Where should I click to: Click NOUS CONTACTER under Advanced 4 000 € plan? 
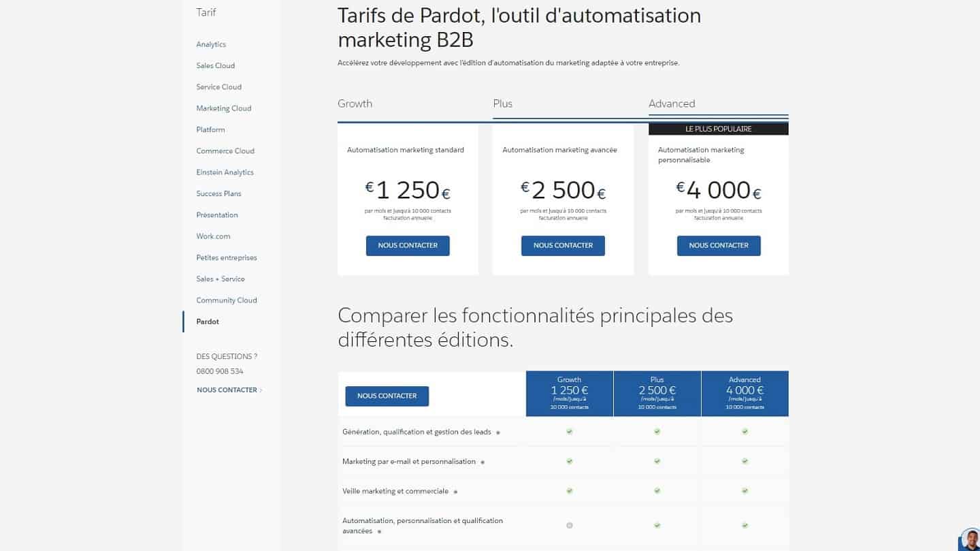(719, 246)
